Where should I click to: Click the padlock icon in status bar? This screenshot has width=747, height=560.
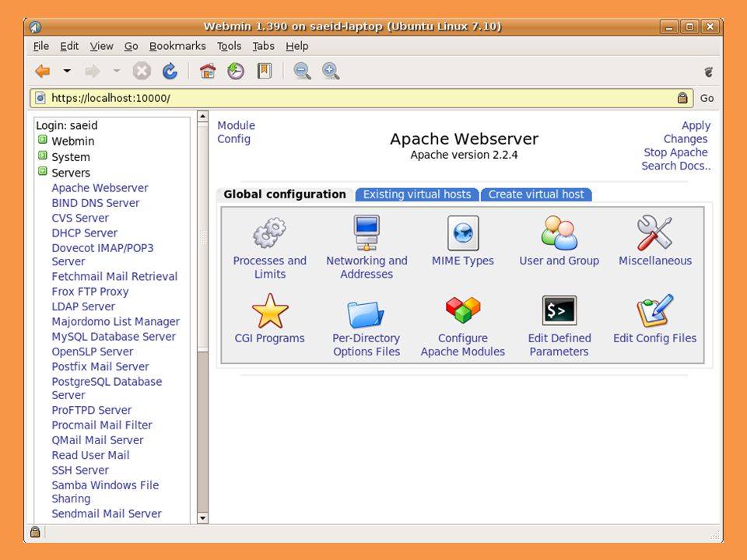click(35, 531)
